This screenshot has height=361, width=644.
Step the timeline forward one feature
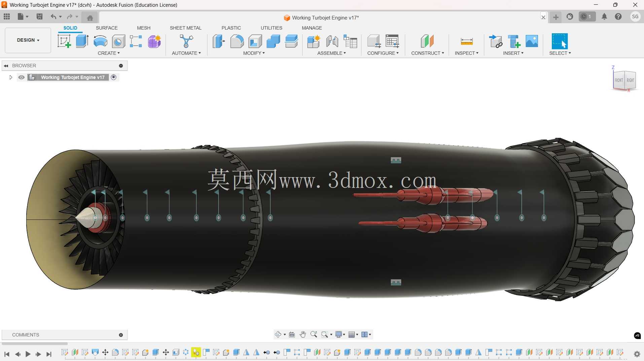click(x=38, y=354)
